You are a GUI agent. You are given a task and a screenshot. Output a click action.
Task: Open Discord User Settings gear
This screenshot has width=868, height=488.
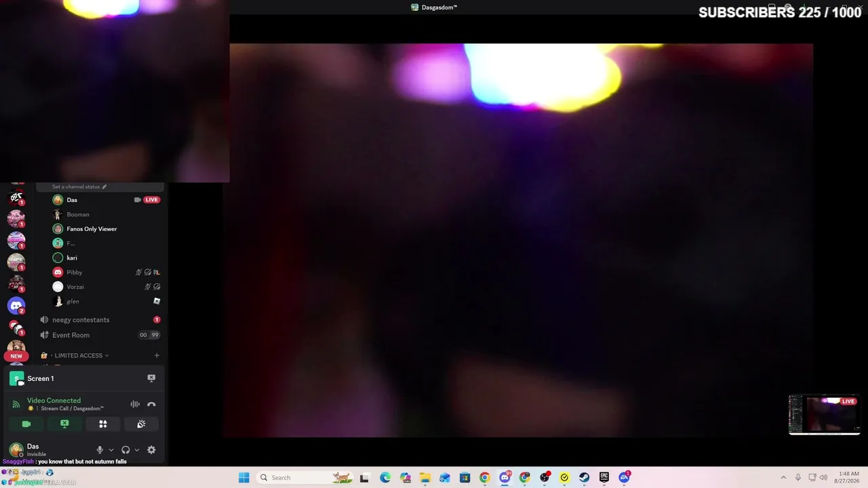click(151, 450)
